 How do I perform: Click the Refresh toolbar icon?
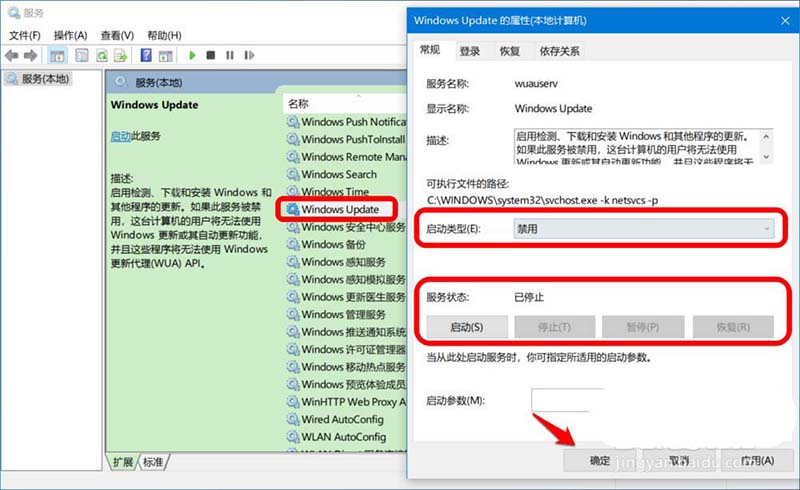(102, 55)
